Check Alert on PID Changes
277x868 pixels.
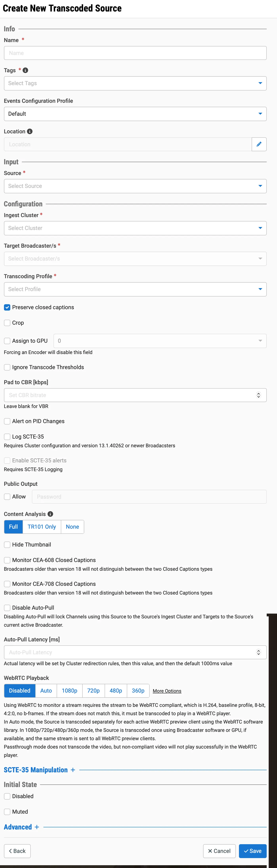point(7,421)
